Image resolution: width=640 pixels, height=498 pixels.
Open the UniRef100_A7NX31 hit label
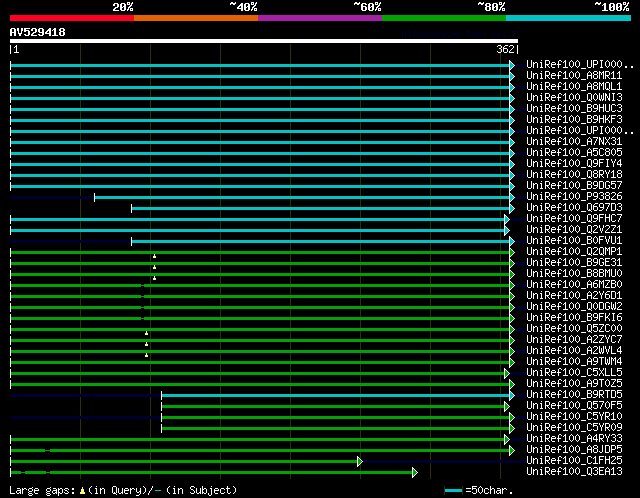click(574, 142)
